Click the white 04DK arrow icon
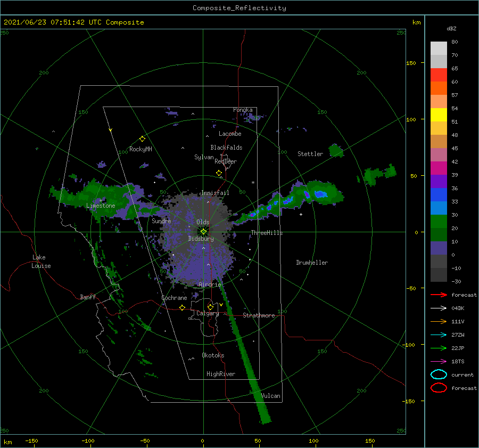Screen dimensions: 479x448 [x=439, y=308]
